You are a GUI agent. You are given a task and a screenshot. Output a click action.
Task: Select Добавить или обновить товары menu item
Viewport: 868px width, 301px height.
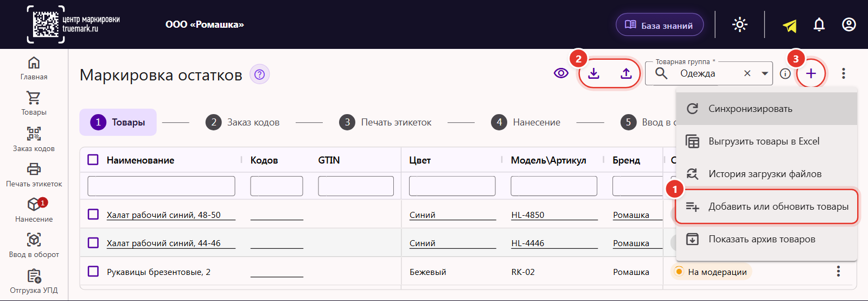[x=767, y=206]
